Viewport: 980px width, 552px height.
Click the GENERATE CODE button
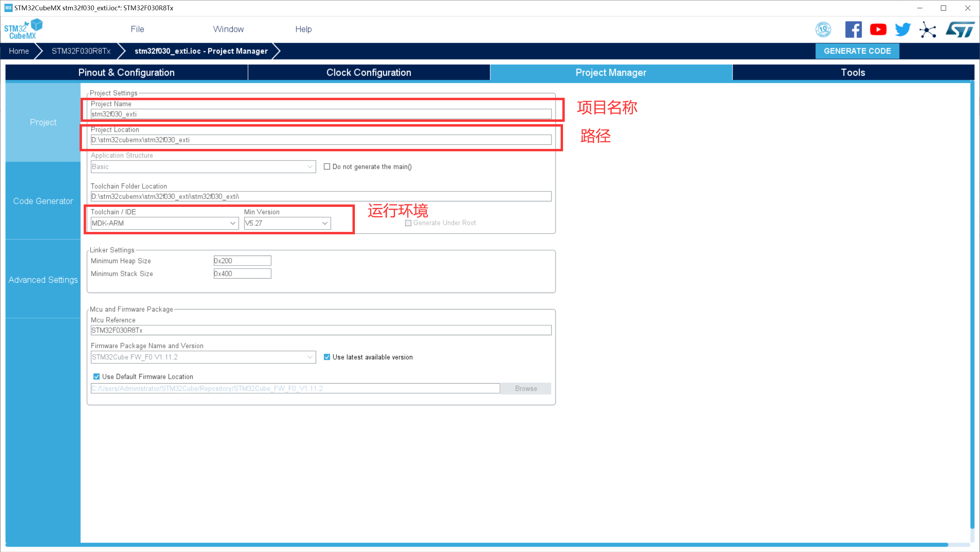pyautogui.click(x=857, y=51)
